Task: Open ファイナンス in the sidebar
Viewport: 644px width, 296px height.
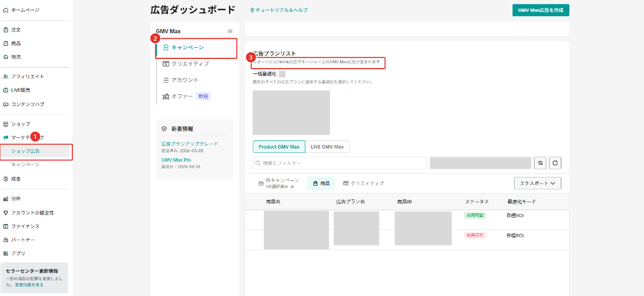Action: [x=25, y=226]
